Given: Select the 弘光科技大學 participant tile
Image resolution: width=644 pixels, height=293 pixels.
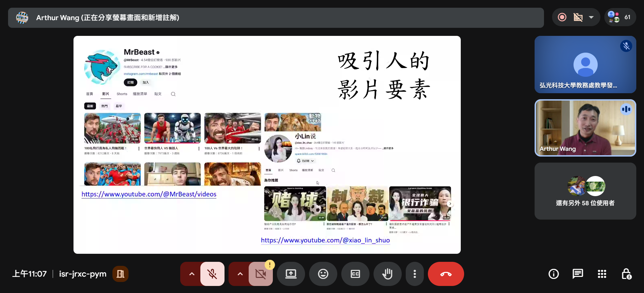Looking at the screenshot, I should click(x=585, y=64).
